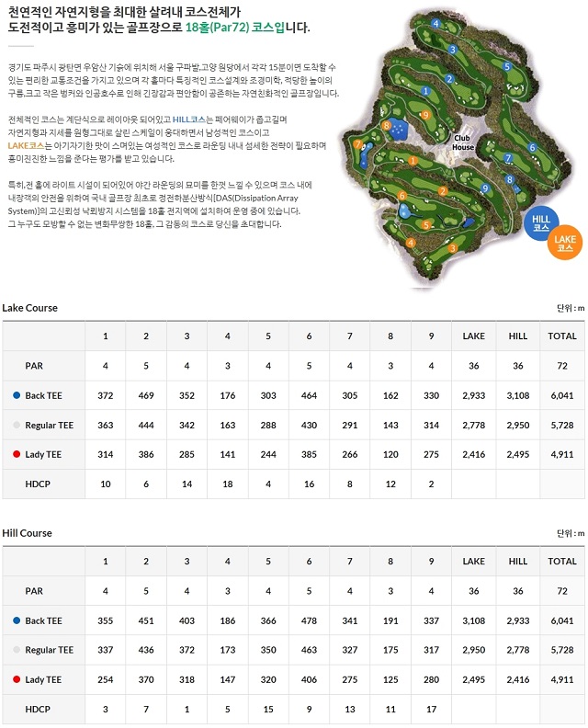588x728 pixels.
Task: Select orange Lake hole 4 marker on map
Action: pos(411,243)
